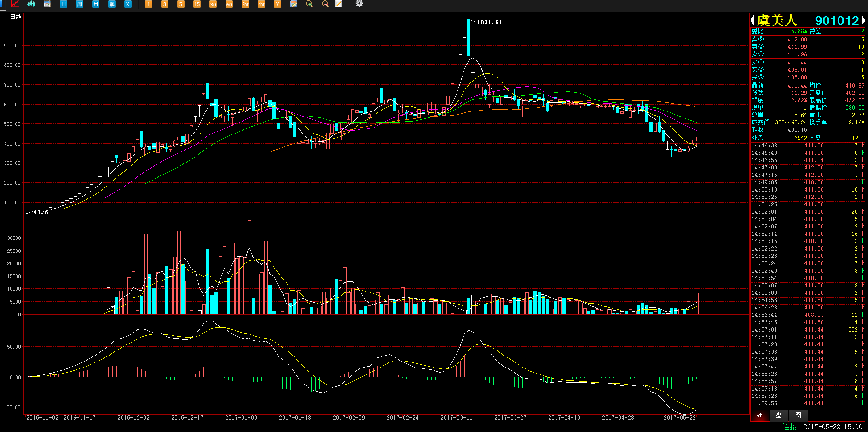Image resolution: width=868 pixels, height=432 pixels.
Task: Select 60-minute period
Action: pos(229,4)
